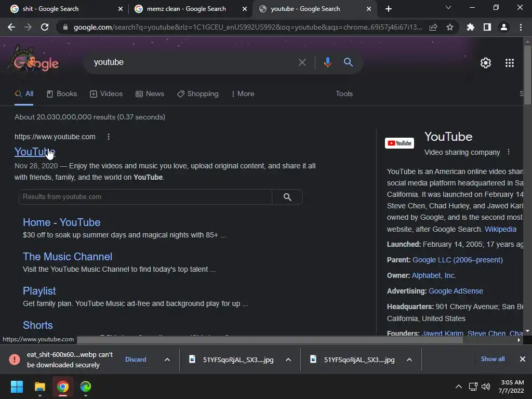This screenshot has height=399, width=532.
Task: Open the network tray icon
Action: click(x=473, y=387)
